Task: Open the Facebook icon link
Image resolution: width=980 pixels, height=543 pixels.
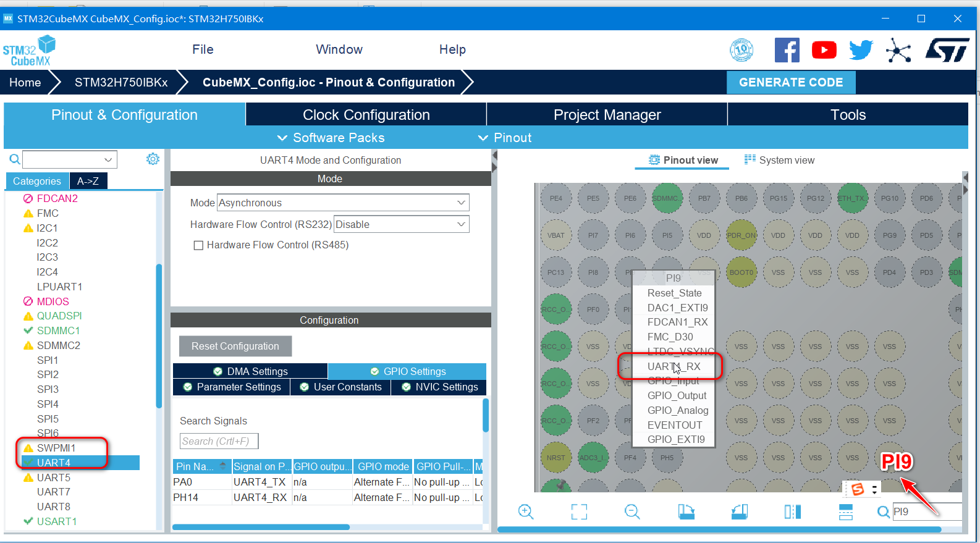Action: 787,50
